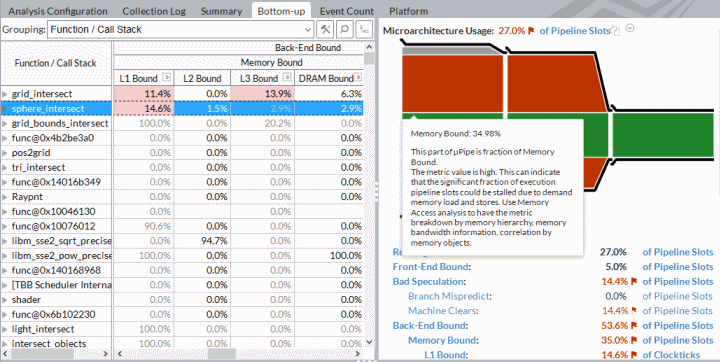Click the Memory Bound metric link
The width and height of the screenshot is (720, 362).
443,340
